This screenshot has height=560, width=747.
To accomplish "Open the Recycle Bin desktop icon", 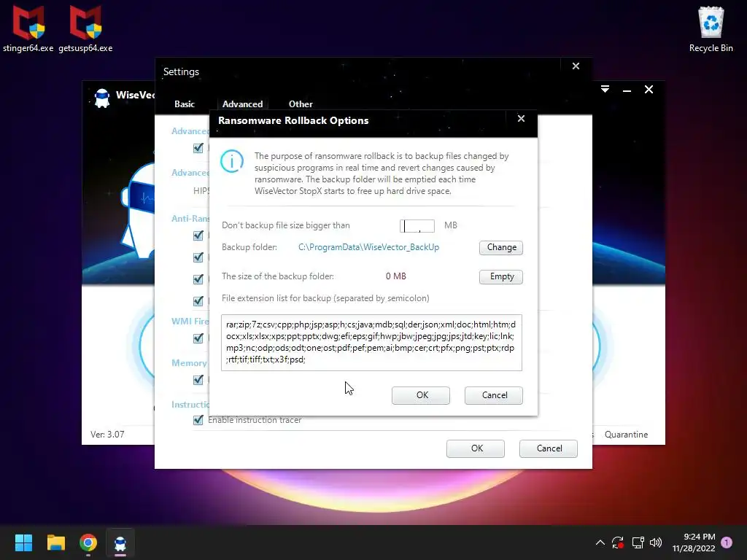I will click(x=711, y=28).
